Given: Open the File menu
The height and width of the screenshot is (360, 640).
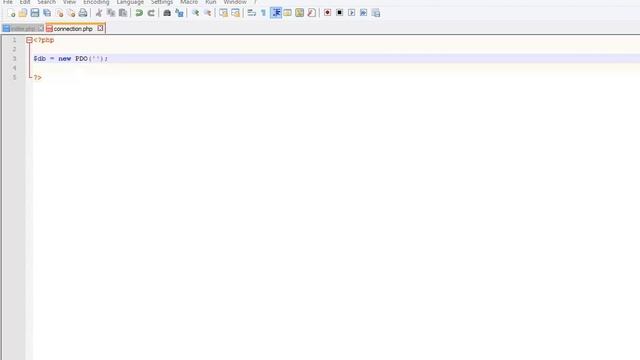Looking at the screenshot, I should (x=8, y=2).
